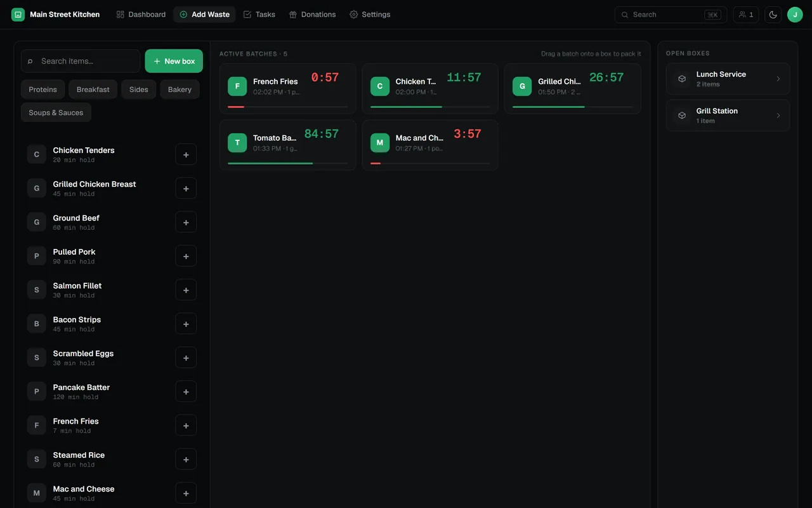The width and height of the screenshot is (812, 508).
Task: Click the 0:57 timer on French Fries
Action: [325, 77]
